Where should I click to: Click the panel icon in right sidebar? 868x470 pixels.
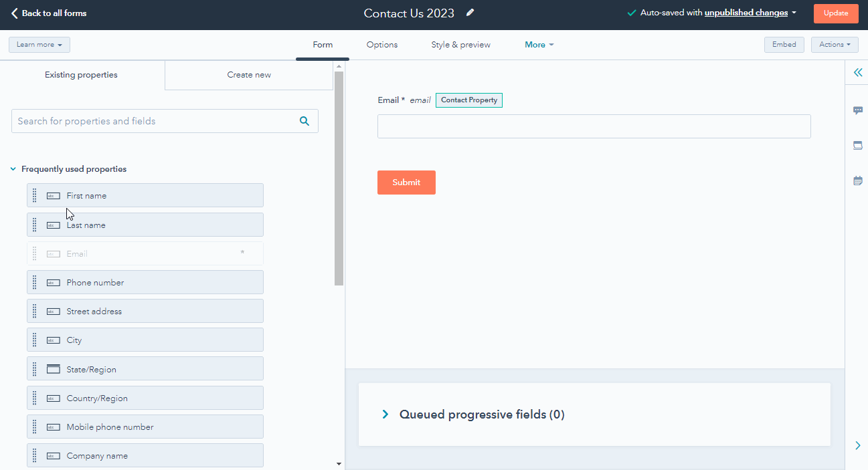tap(857, 145)
